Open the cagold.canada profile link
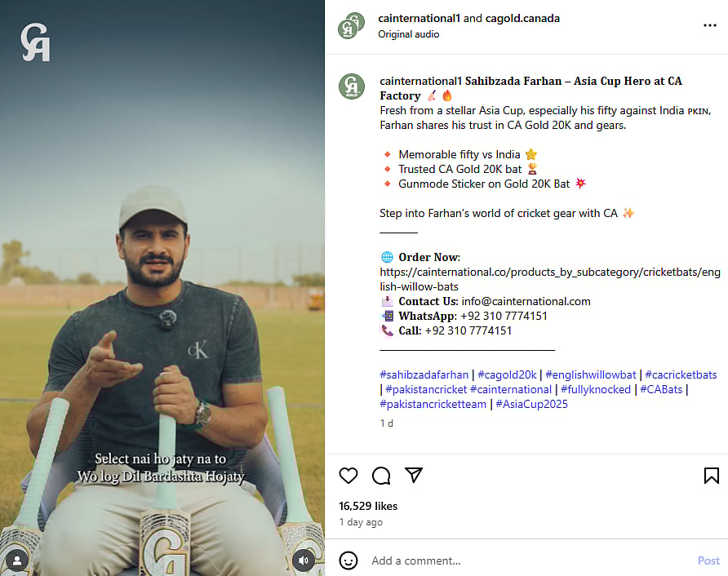728x576 pixels. [x=522, y=18]
